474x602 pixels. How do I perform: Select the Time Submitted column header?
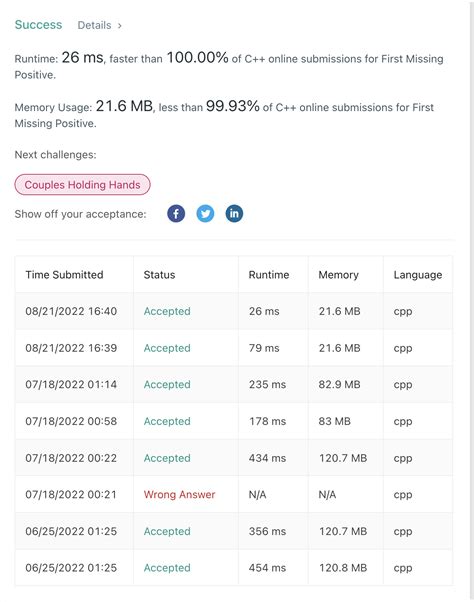64,275
